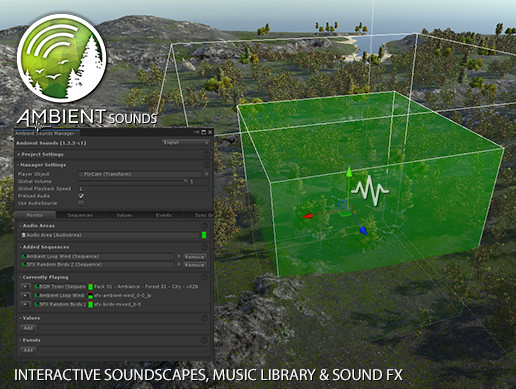This screenshot has width=516, height=389.
Task: Click the Pack 01 Ambiance Forest clip name
Action: (x=146, y=286)
